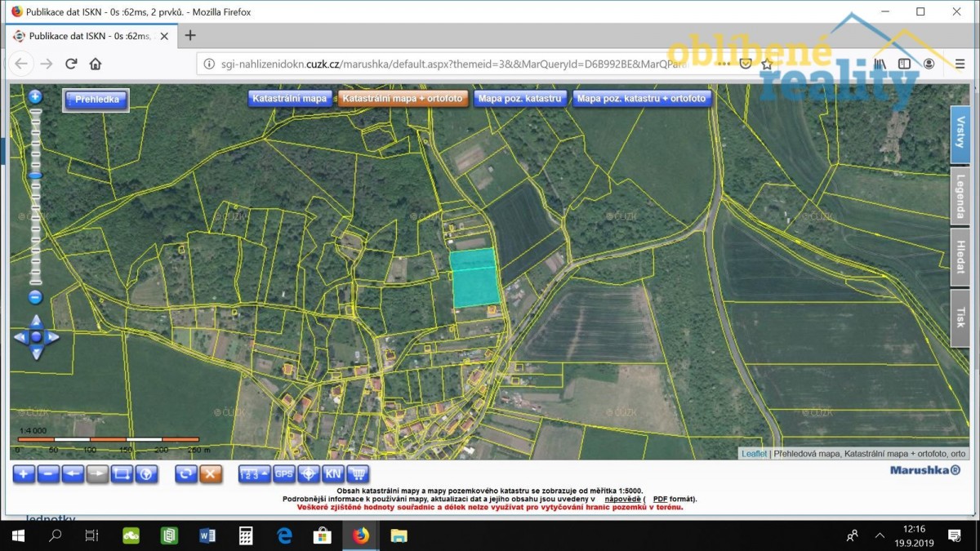Select the zoom-to-rectangle tool
980x551 pixels.
(x=122, y=473)
